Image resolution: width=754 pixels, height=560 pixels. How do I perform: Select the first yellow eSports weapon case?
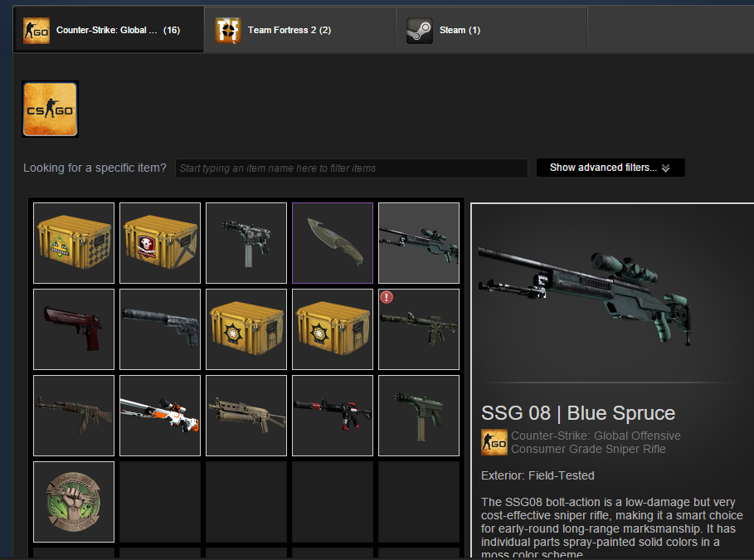tap(74, 243)
